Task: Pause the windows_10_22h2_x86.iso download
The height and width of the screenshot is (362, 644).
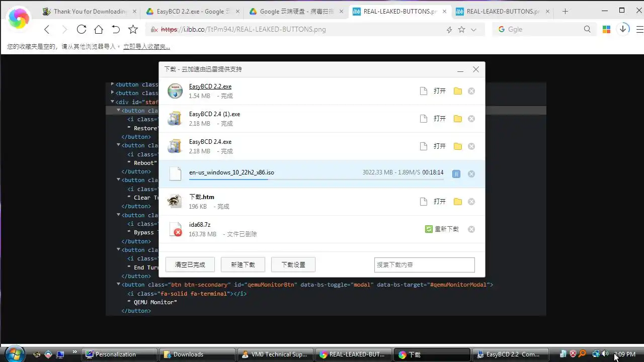Action: (456, 174)
